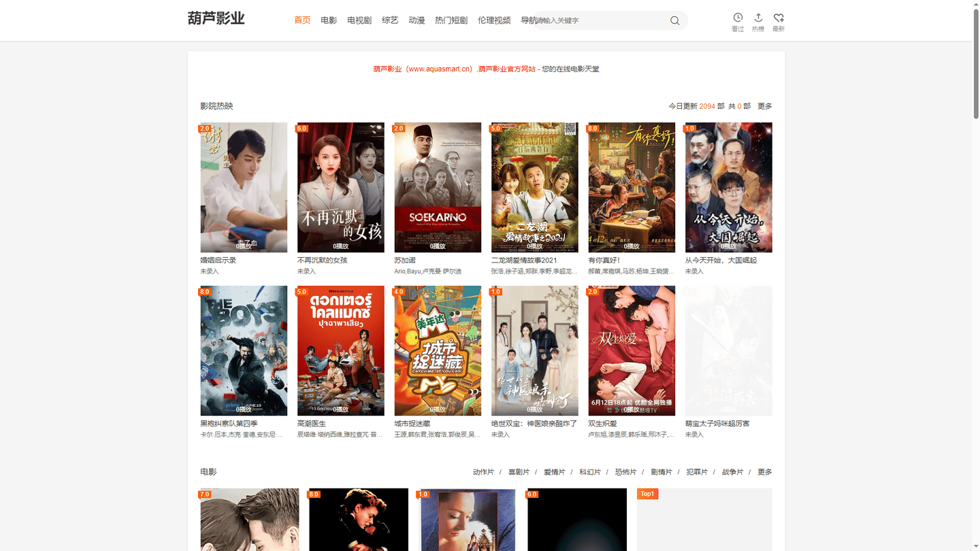Open the 不再沉默的女孩 poster thumbnail

(341, 187)
